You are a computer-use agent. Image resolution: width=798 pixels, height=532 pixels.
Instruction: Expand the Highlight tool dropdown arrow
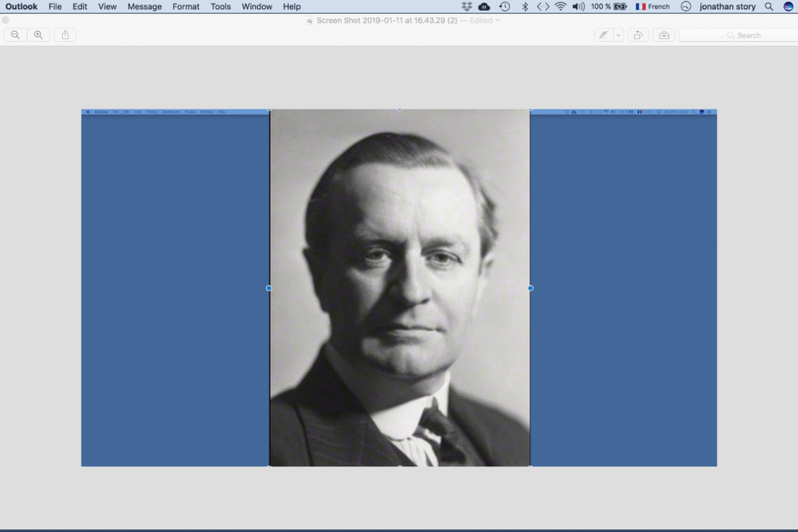click(619, 35)
